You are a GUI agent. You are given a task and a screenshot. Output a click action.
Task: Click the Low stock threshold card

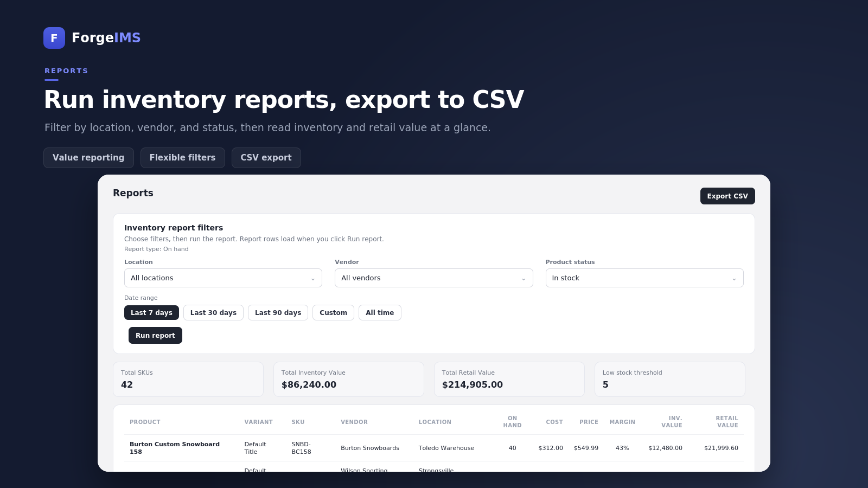[x=670, y=380]
